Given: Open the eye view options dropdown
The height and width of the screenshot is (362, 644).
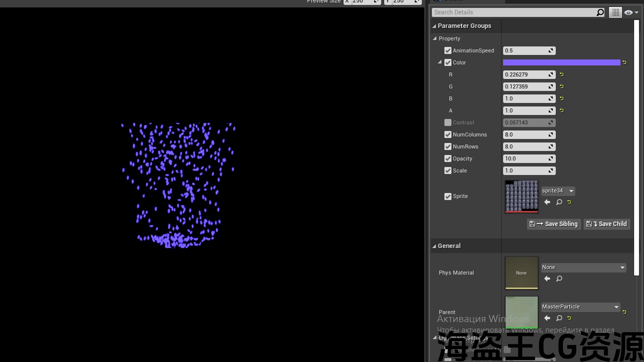Looking at the screenshot, I should [x=631, y=12].
